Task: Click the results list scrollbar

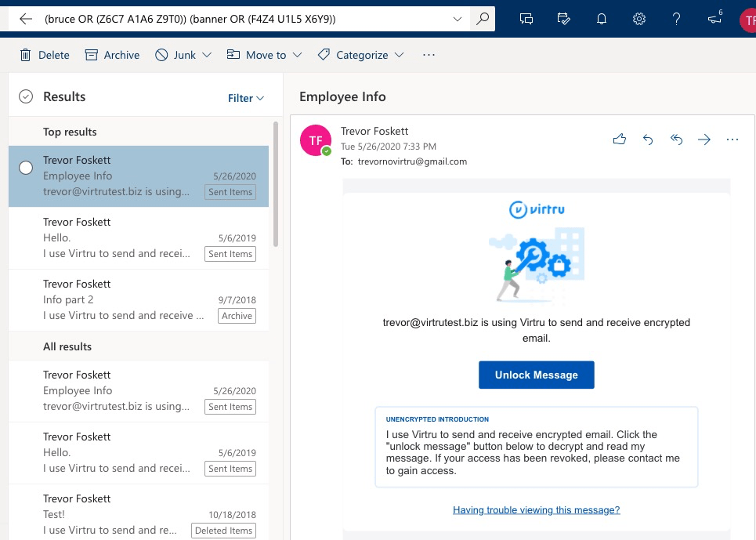Action: [276, 184]
